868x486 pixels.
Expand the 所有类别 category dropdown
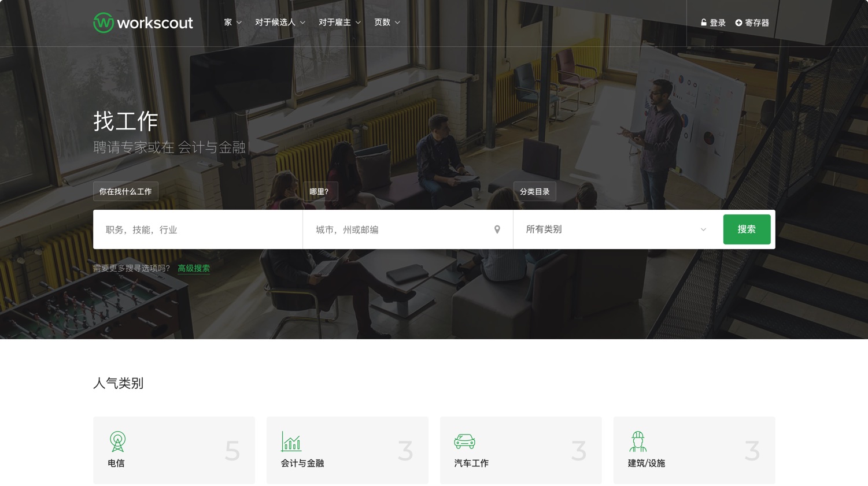616,229
